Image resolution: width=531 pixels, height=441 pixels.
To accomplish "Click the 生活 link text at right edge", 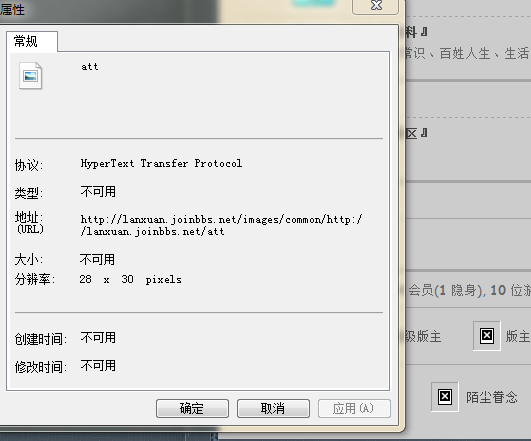I will pyautogui.click(x=517, y=54).
